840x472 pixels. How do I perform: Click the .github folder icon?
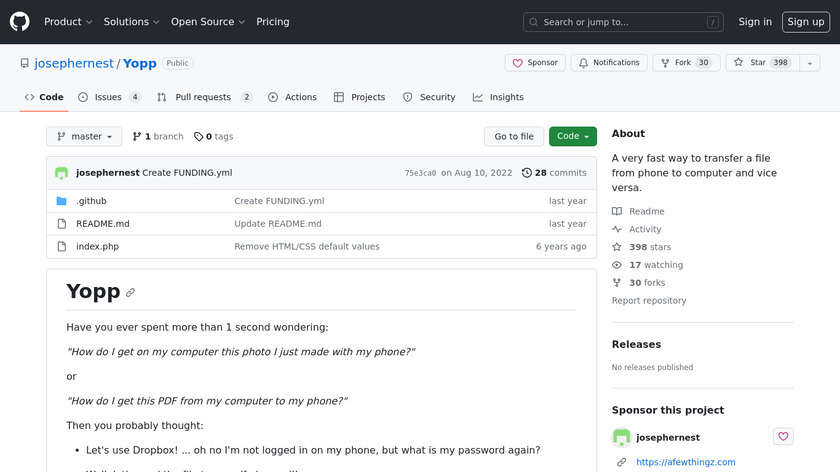[61, 201]
